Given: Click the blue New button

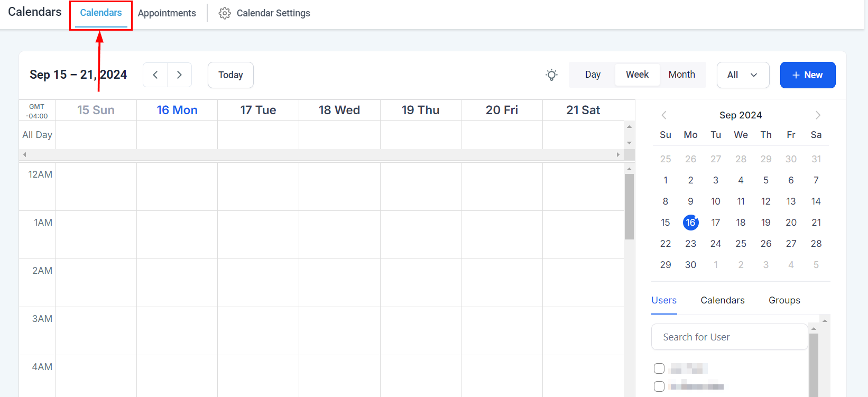Looking at the screenshot, I should [807, 75].
